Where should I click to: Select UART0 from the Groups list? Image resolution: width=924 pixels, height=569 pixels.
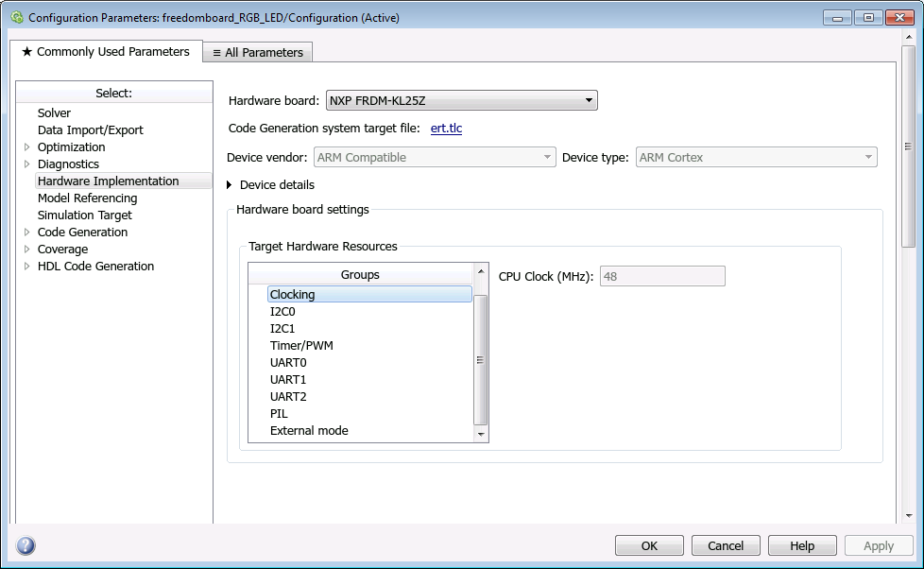(288, 363)
